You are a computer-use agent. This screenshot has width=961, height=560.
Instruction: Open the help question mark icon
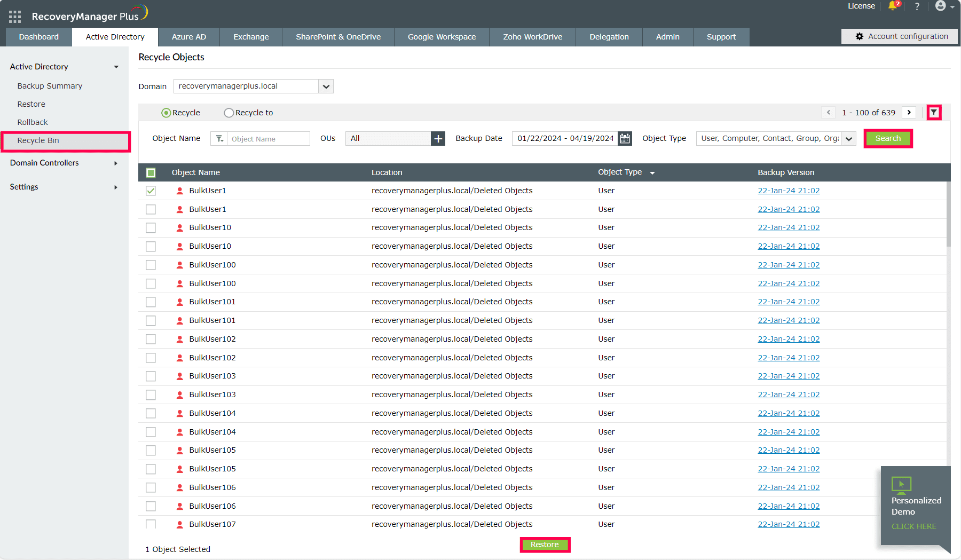pyautogui.click(x=917, y=6)
